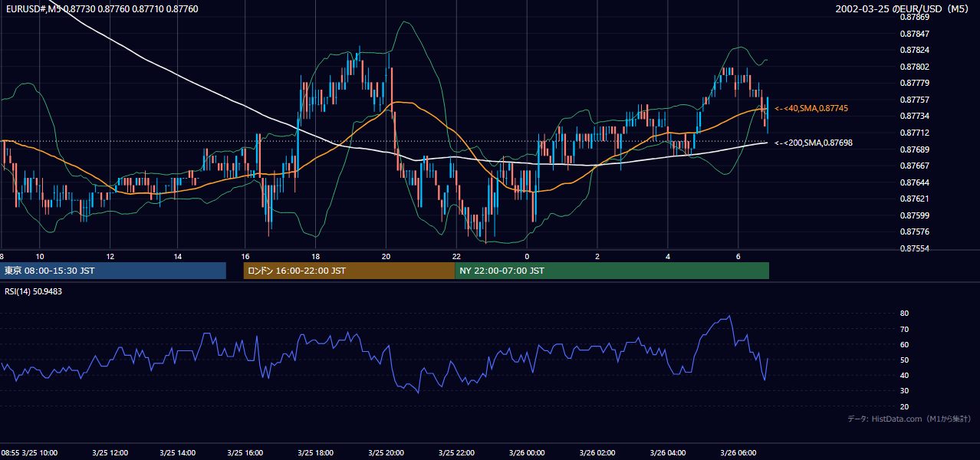This screenshot has height=460, width=980.
Task: Click RSI scale level 50
Action: (x=904, y=360)
